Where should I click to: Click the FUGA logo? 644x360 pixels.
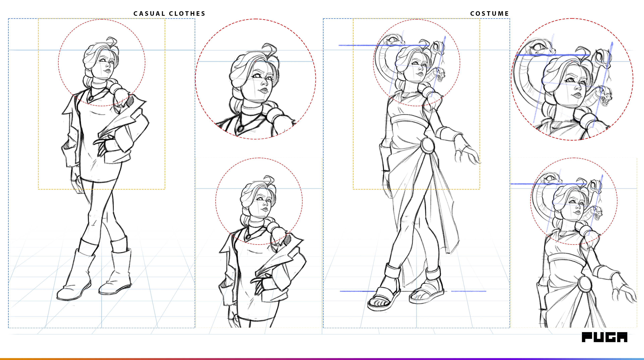pyautogui.click(x=604, y=337)
